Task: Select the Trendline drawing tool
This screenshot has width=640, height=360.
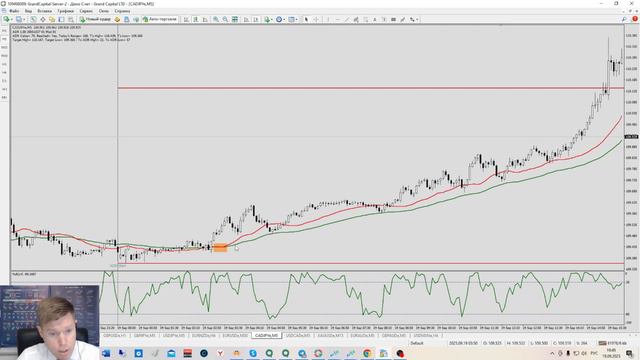Action: pyautogui.click(x=347, y=19)
